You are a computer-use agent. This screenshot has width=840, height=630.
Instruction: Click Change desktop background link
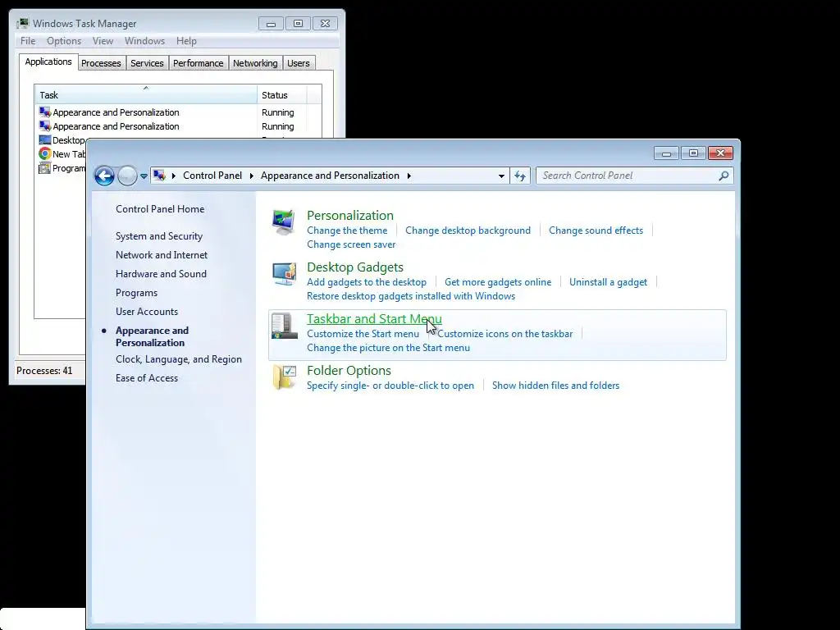[x=468, y=231]
